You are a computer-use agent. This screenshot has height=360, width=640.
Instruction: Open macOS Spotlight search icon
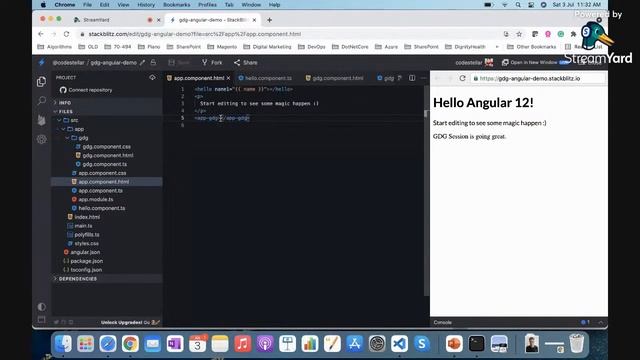point(518,5)
